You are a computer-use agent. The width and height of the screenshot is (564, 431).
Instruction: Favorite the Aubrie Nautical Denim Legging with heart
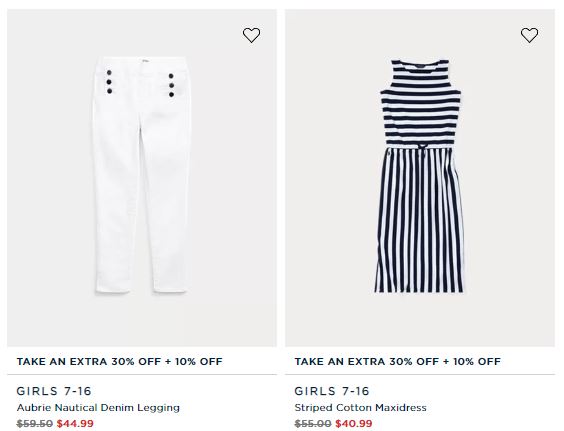coord(251,35)
